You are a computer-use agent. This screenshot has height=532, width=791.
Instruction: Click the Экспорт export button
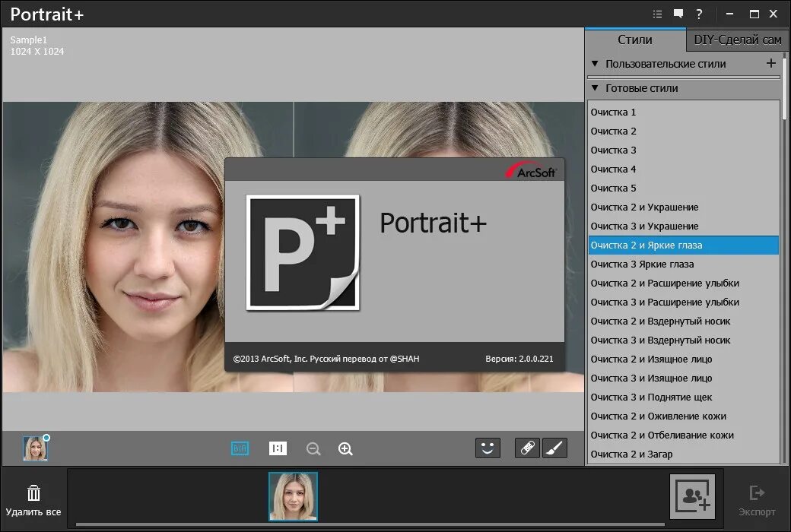tap(757, 500)
